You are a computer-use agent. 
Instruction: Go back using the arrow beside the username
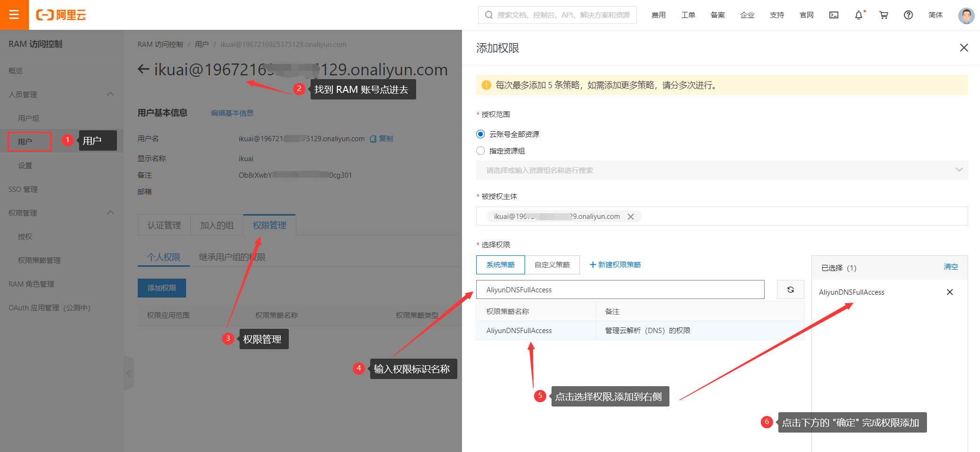click(x=143, y=70)
